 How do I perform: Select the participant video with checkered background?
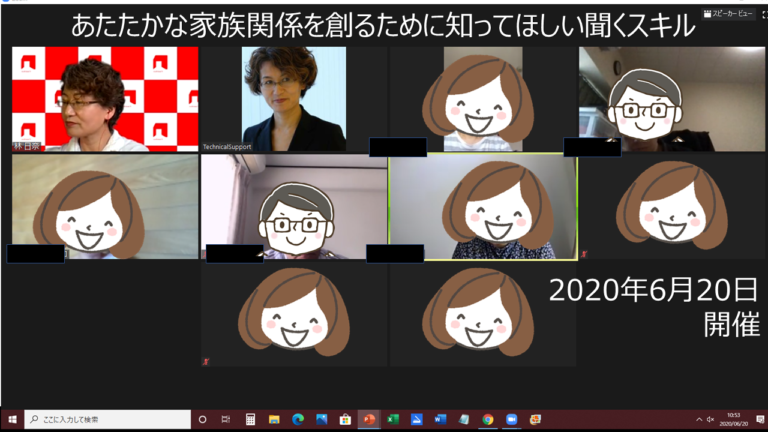pos(104,99)
